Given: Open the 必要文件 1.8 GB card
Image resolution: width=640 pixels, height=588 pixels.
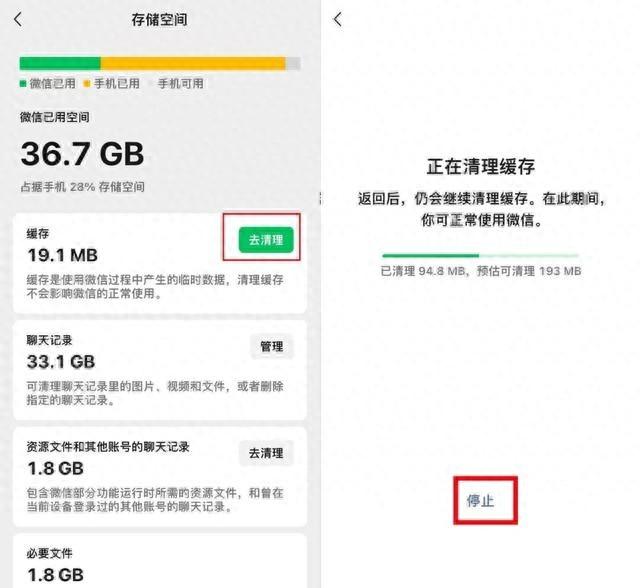Looking at the screenshot, I should pos(160,561).
